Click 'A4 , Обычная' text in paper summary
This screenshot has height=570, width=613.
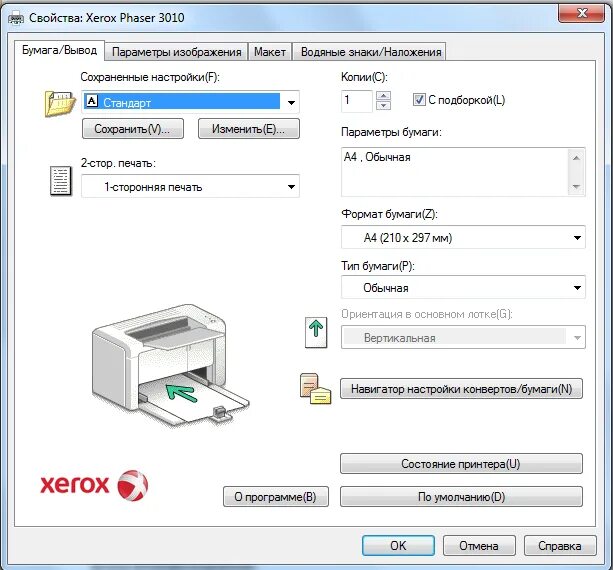click(377, 157)
